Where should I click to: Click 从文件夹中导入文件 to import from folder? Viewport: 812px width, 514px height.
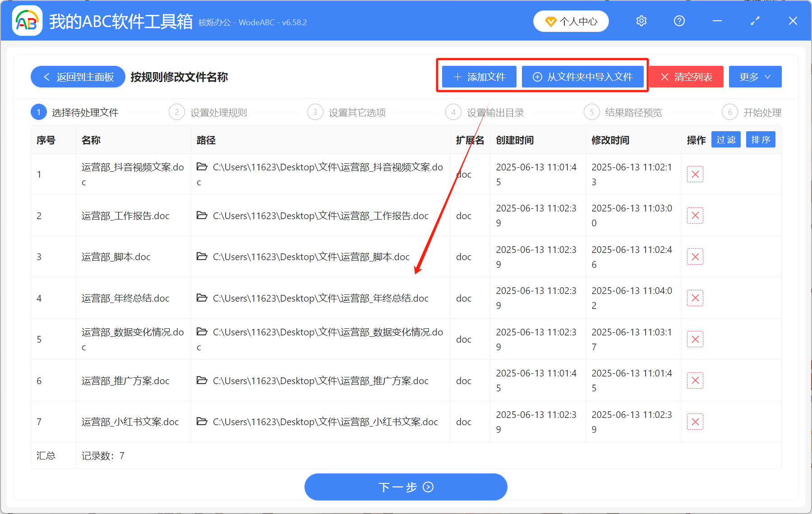pos(583,77)
